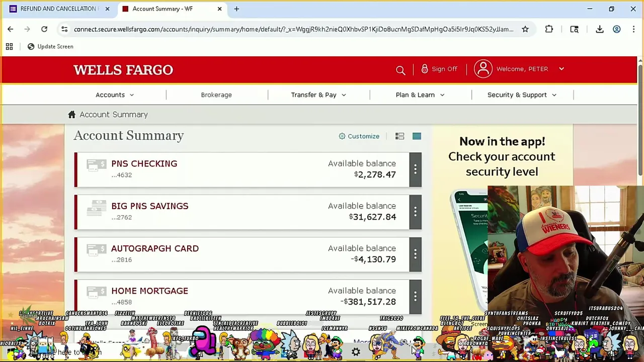Click the $2,278.47 checking balance
The width and height of the screenshot is (644, 362).
(375, 174)
